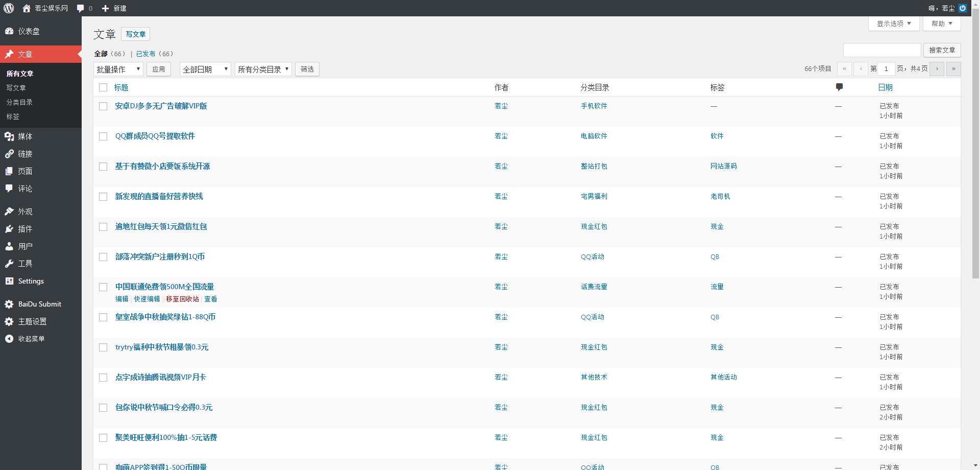Open the 用户 users icon
The width and height of the screenshot is (980, 470).
[x=9, y=246]
